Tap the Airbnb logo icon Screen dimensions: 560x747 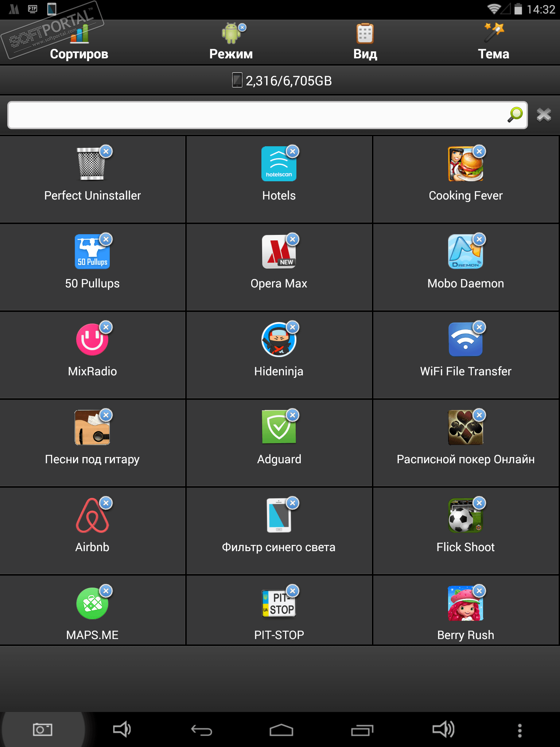click(x=92, y=515)
